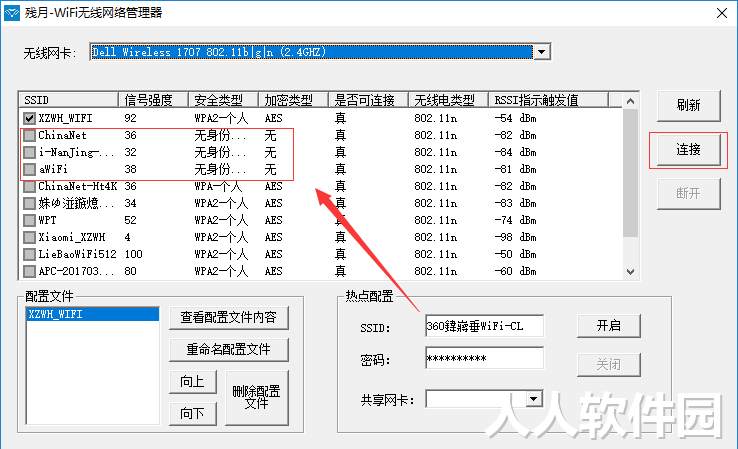Check the i-NanJing network checkbox
738x449 pixels.
pos(30,152)
